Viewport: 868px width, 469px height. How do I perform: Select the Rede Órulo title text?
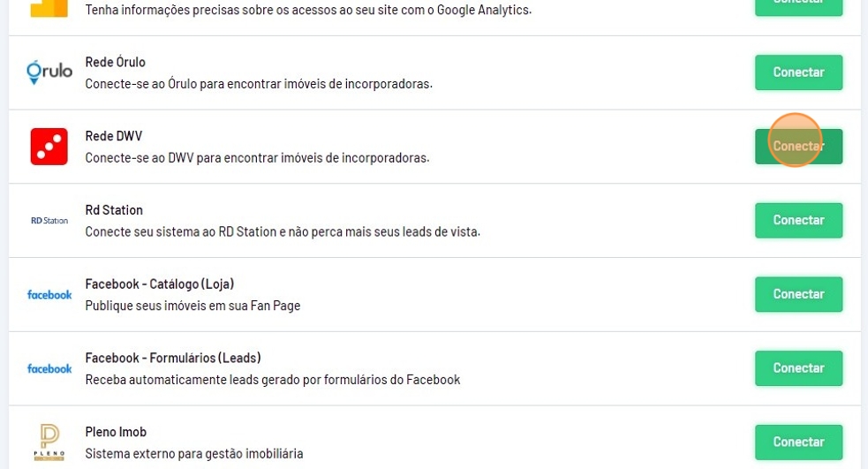coord(115,63)
